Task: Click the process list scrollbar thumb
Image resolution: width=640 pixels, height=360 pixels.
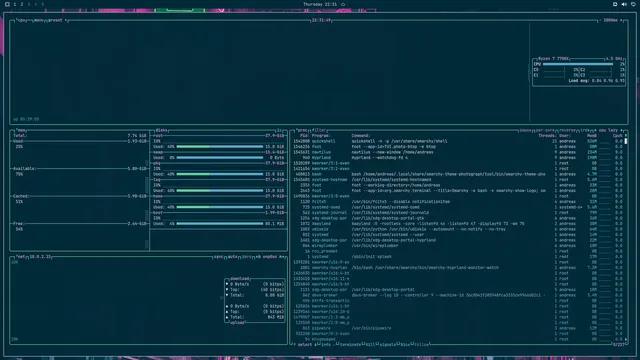Action: [626, 141]
